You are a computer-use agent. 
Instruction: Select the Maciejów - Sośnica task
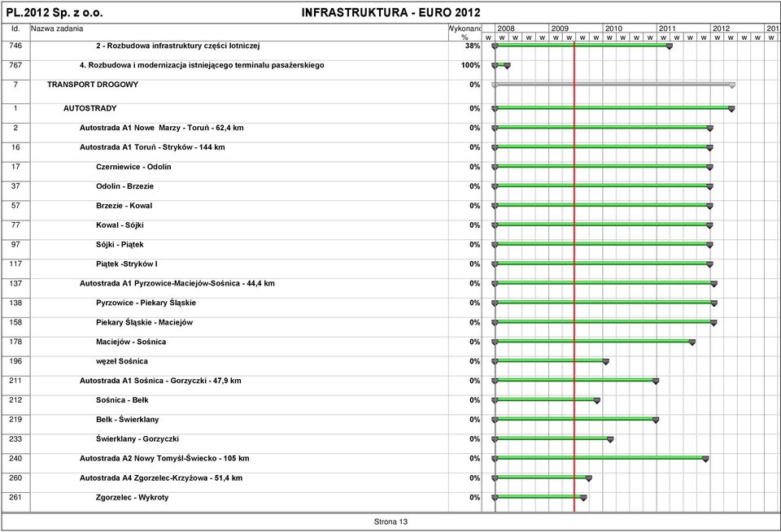pyautogui.click(x=131, y=342)
